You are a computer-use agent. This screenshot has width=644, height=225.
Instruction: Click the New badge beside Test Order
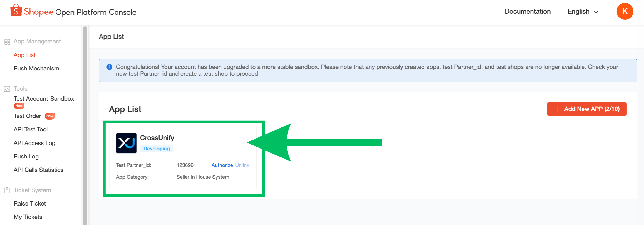click(x=50, y=116)
